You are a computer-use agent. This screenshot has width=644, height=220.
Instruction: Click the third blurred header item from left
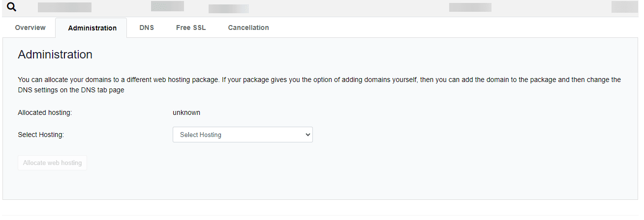(228, 9)
